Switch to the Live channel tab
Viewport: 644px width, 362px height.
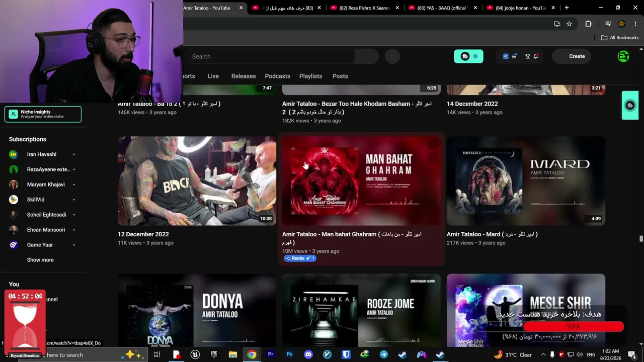[x=213, y=76]
